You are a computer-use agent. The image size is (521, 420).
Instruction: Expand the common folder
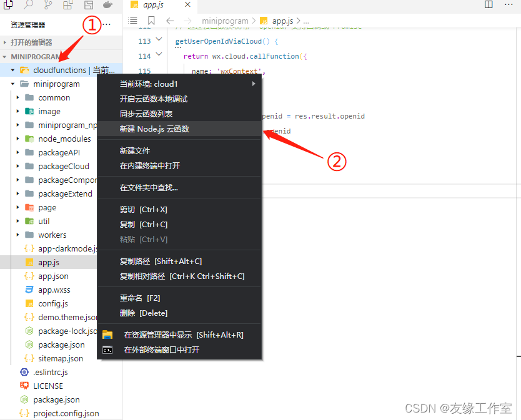pos(18,97)
